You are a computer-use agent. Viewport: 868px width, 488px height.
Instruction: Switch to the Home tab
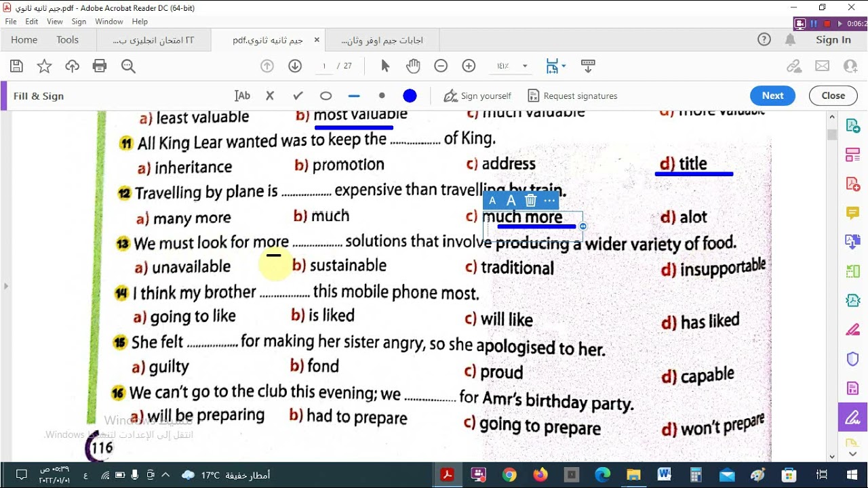coord(24,40)
